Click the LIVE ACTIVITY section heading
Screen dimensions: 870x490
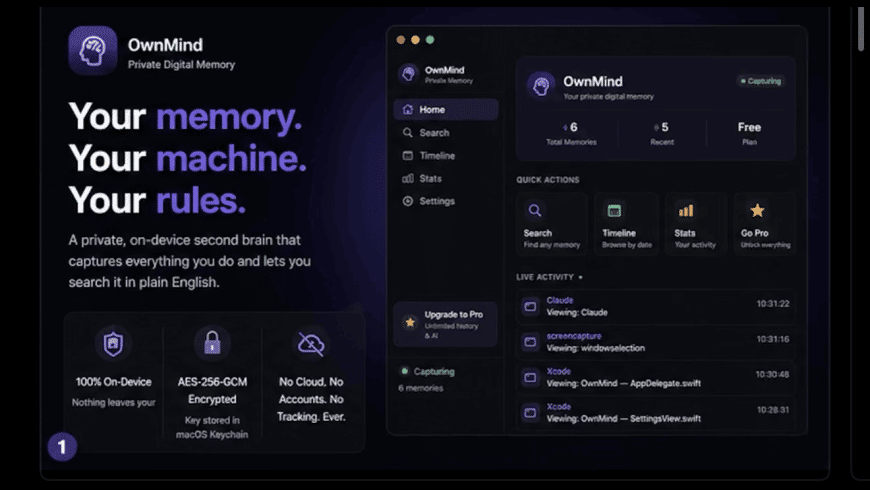click(545, 277)
